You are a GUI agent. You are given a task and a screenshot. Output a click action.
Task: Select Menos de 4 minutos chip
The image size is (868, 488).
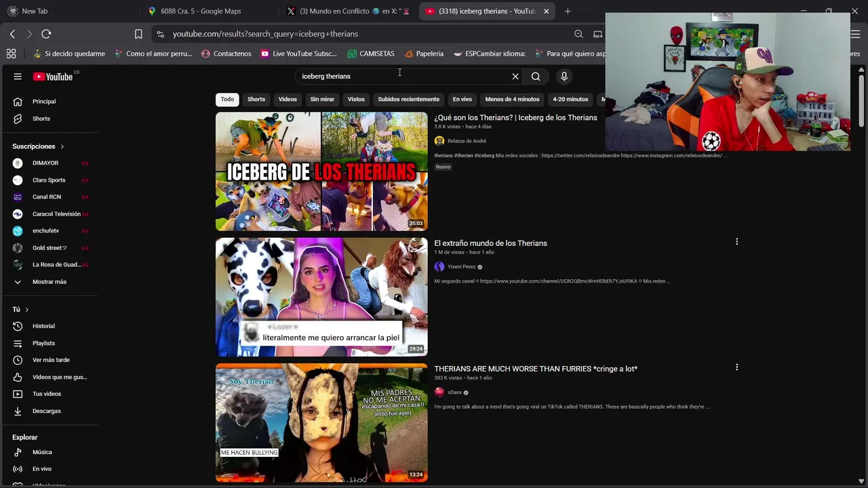512,100
